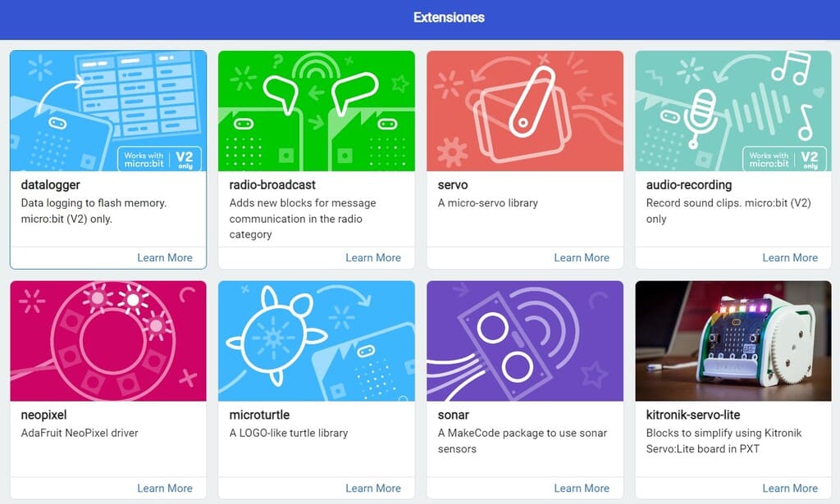Image resolution: width=840 pixels, height=504 pixels.
Task: Open audio-recording Learn More link
Action: (x=790, y=257)
